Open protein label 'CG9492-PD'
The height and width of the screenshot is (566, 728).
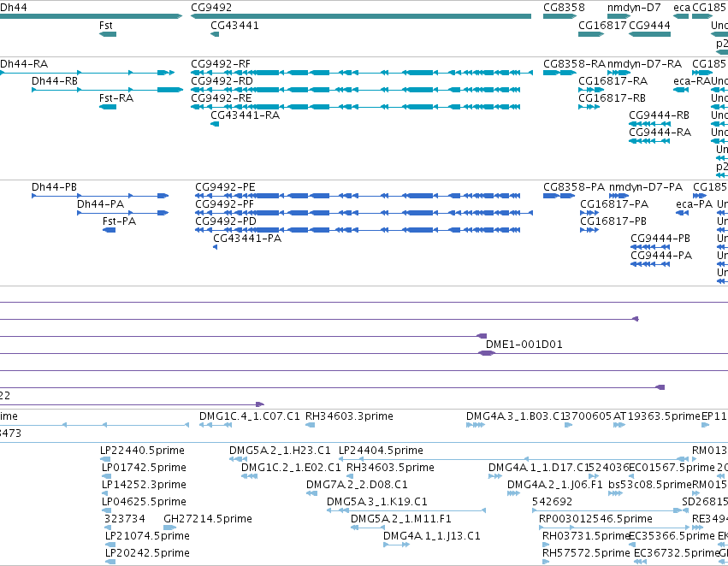(x=226, y=221)
